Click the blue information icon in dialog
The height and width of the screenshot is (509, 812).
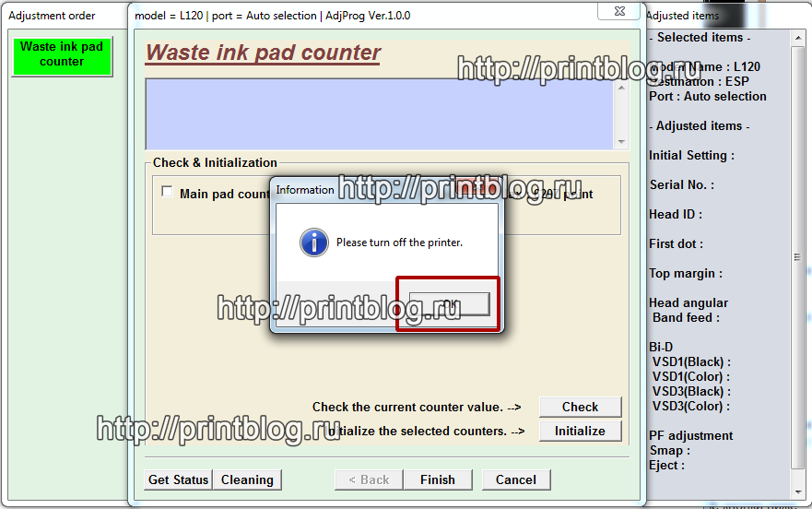(x=314, y=243)
